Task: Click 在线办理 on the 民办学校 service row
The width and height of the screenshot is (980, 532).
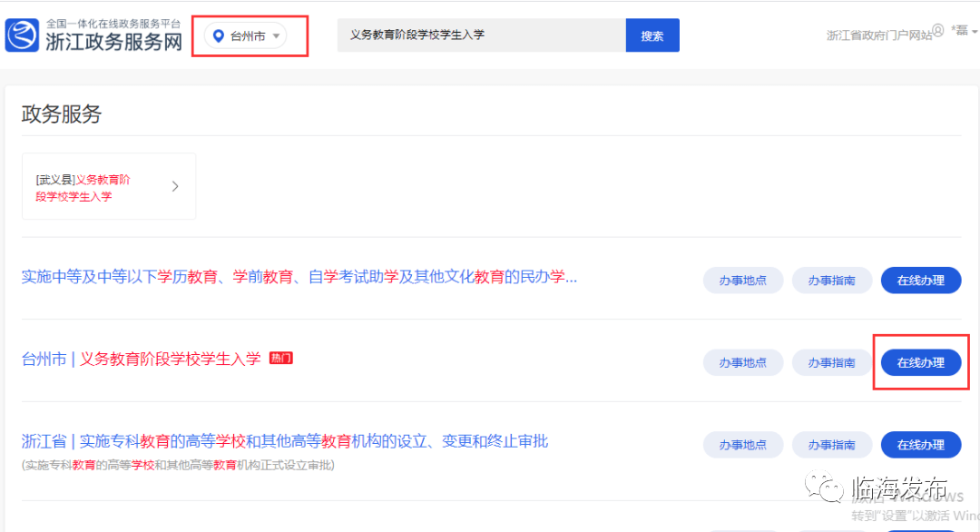Action: [x=921, y=280]
